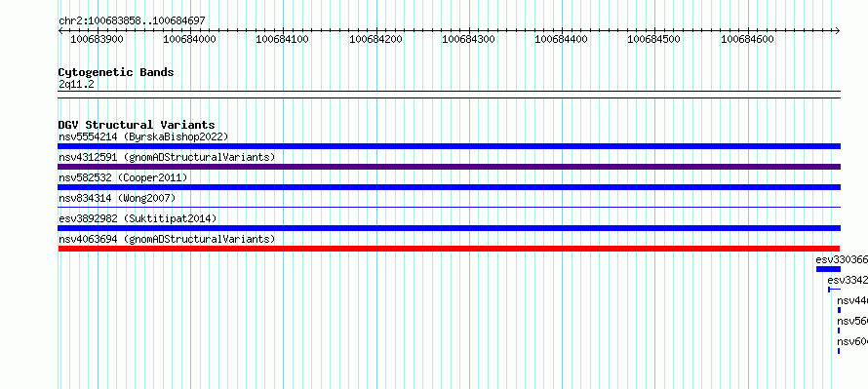
Task: Click ruler position 100684400
Action: (x=562, y=39)
